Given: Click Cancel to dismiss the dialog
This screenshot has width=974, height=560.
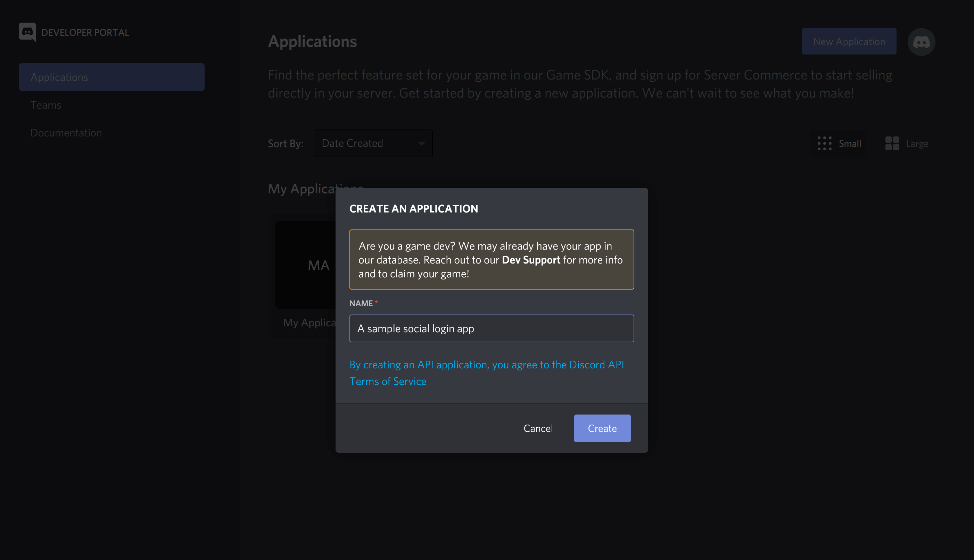Looking at the screenshot, I should [538, 428].
